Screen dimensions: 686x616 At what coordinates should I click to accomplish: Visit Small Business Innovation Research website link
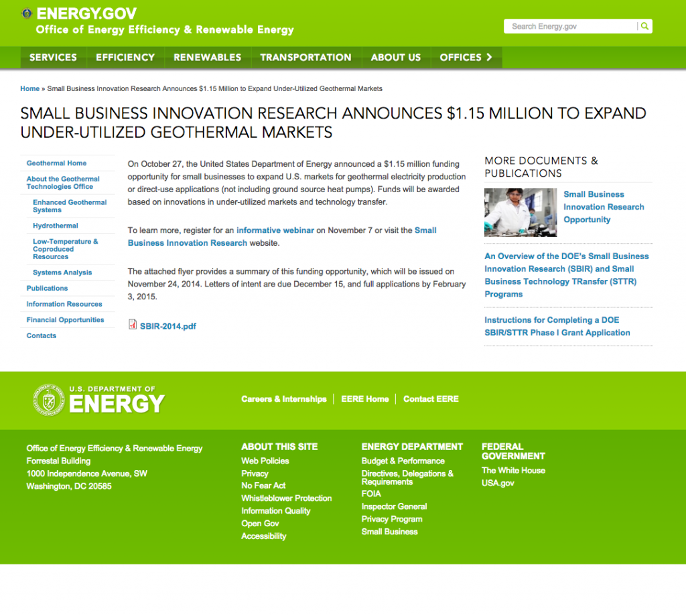pos(188,243)
